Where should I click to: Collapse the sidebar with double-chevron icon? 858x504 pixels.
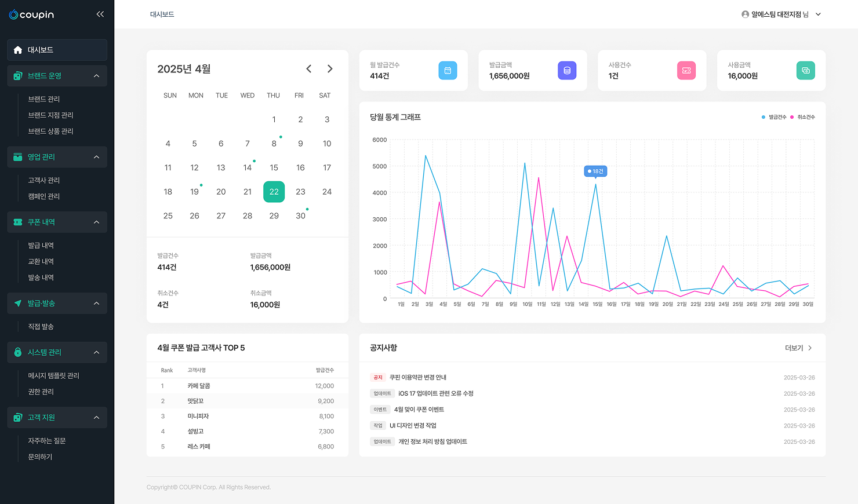100,14
